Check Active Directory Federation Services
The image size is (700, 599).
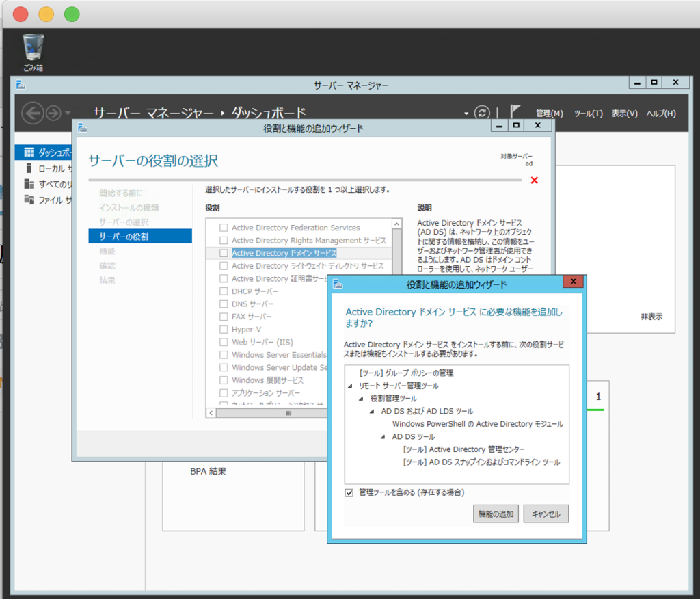coord(224,228)
